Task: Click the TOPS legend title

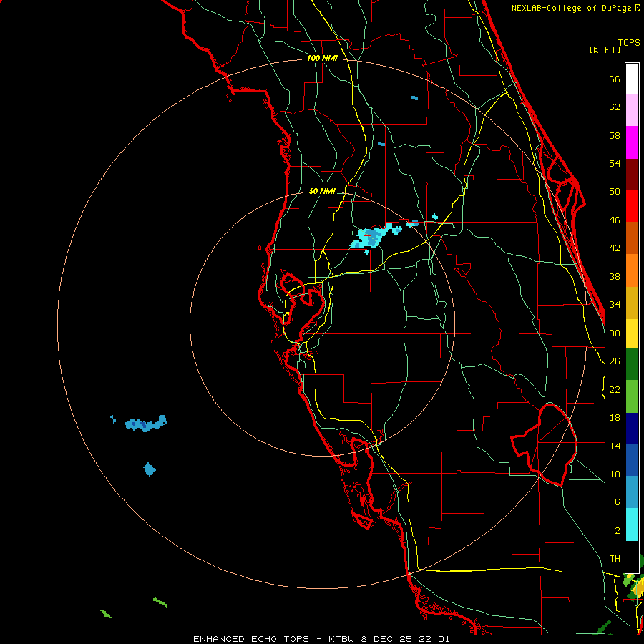Action: 629,43
